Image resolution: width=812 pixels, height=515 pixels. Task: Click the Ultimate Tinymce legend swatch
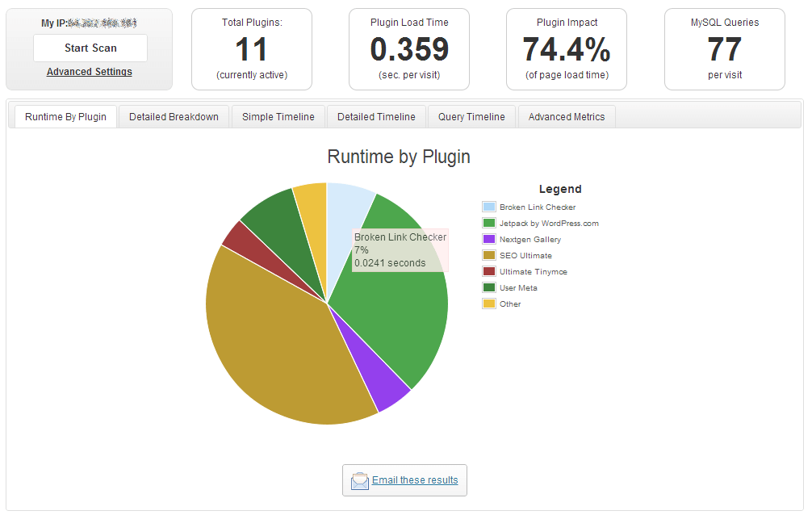click(x=488, y=271)
